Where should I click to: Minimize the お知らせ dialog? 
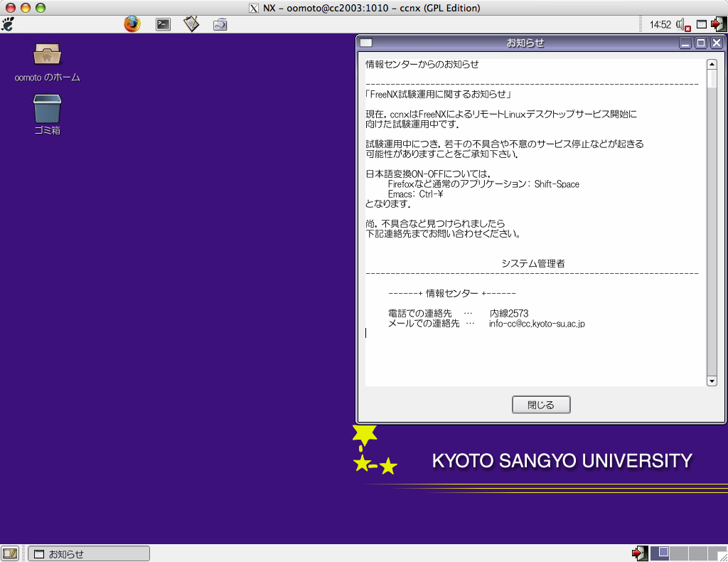pyautogui.click(x=685, y=43)
